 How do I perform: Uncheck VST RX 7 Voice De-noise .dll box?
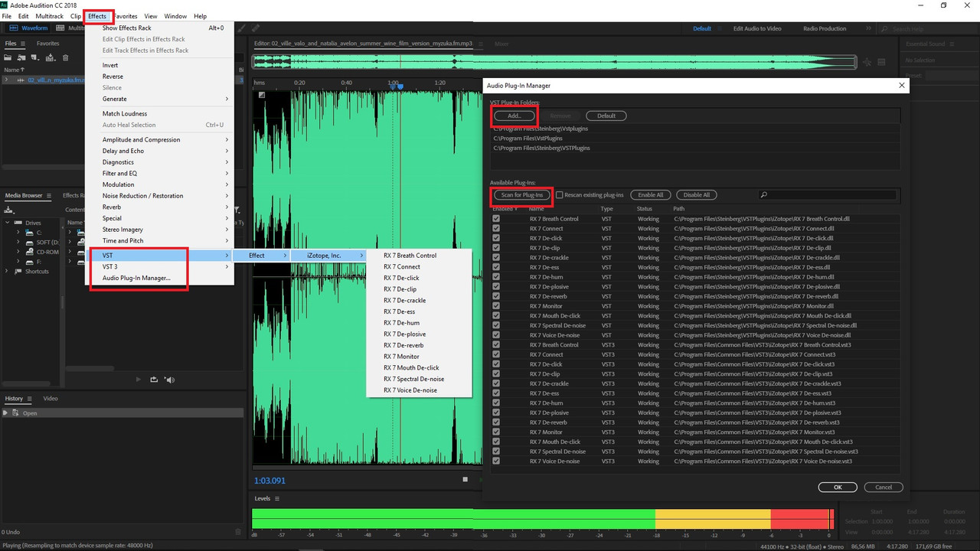pos(496,335)
